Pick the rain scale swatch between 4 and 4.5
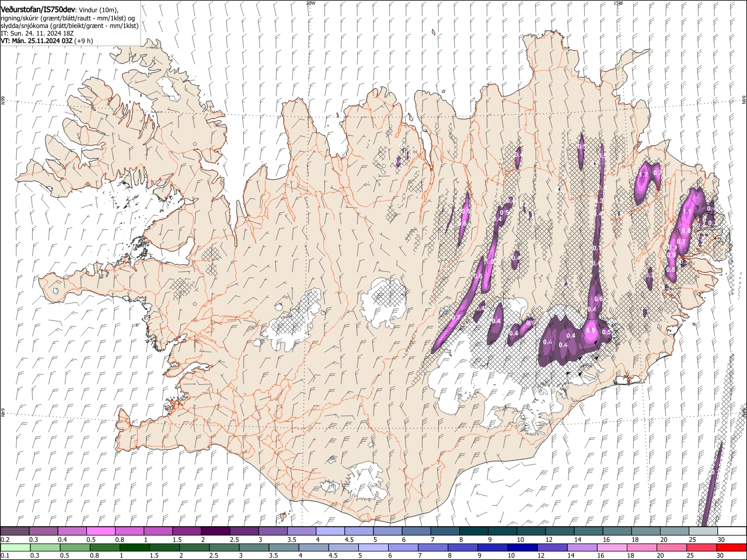The height and width of the screenshot is (560, 747). [314, 547]
